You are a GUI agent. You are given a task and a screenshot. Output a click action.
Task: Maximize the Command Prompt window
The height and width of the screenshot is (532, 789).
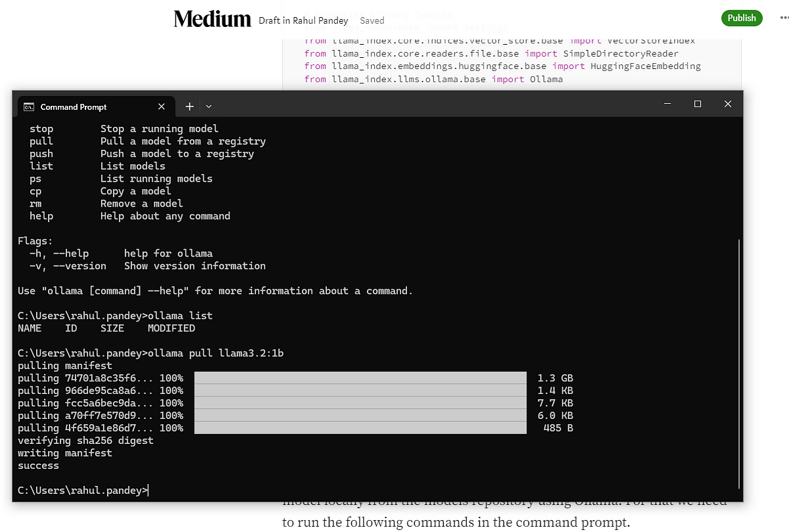pyautogui.click(x=698, y=104)
